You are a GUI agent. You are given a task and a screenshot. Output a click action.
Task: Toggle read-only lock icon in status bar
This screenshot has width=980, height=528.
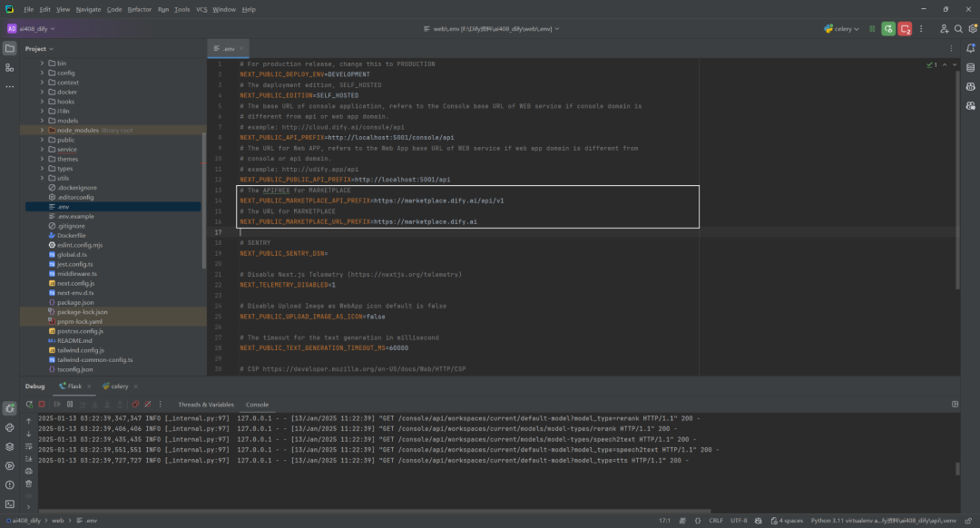(x=968, y=521)
